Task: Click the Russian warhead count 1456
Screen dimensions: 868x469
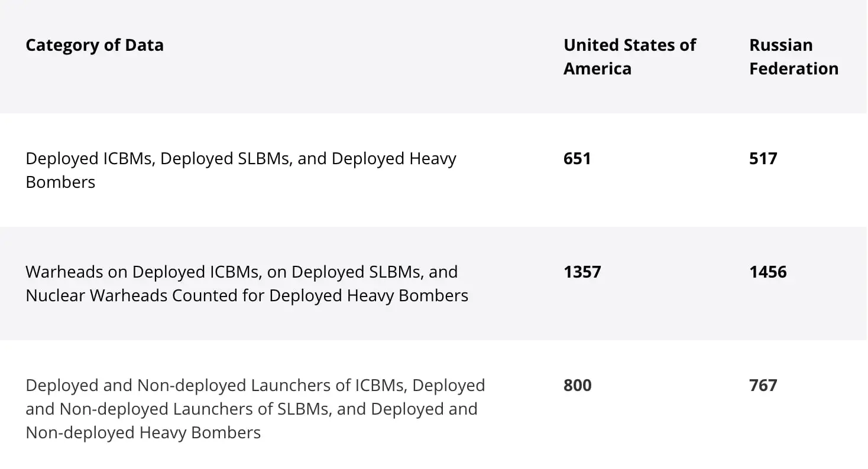Action: [x=767, y=272]
